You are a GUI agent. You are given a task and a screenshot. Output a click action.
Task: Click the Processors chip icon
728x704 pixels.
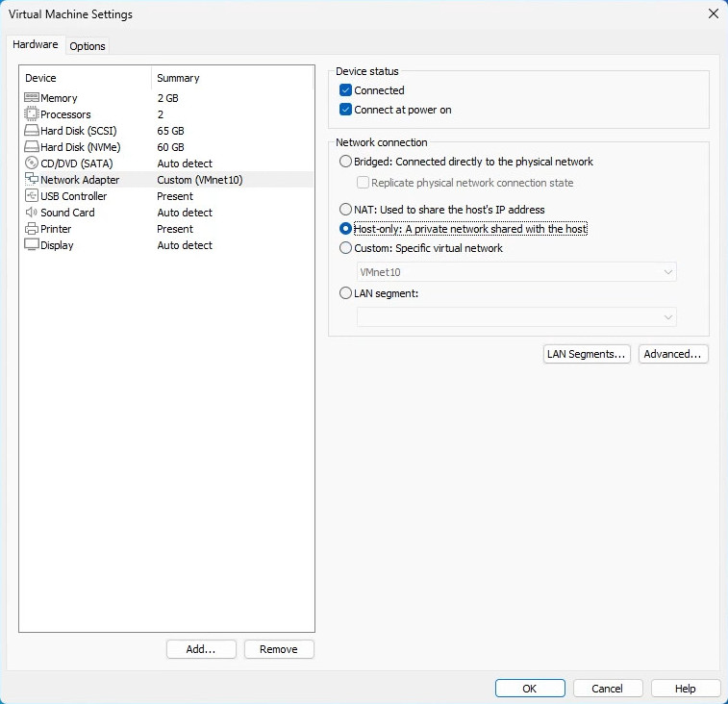pos(31,114)
